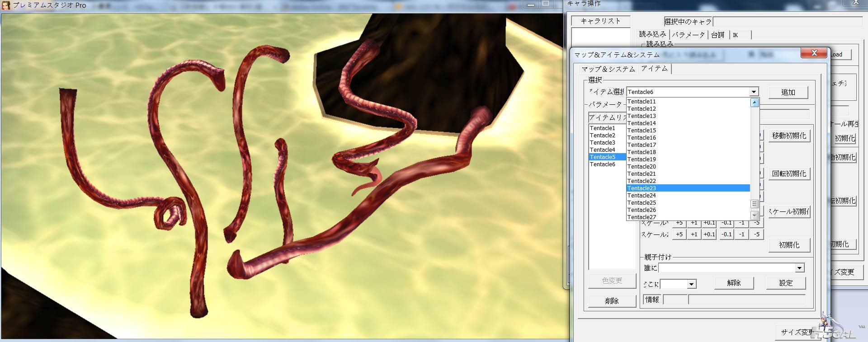Select highlighted Tentacle5 in the item list
The image size is (868, 342).
click(608, 157)
